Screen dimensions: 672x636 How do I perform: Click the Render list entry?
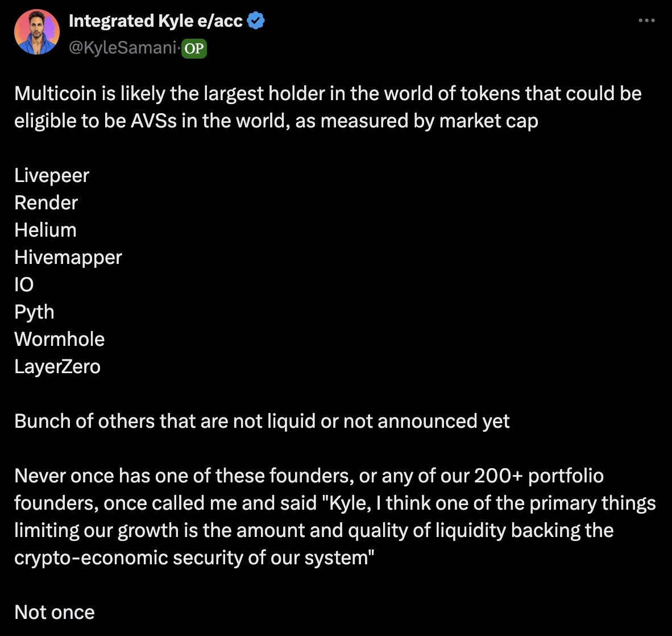46,203
